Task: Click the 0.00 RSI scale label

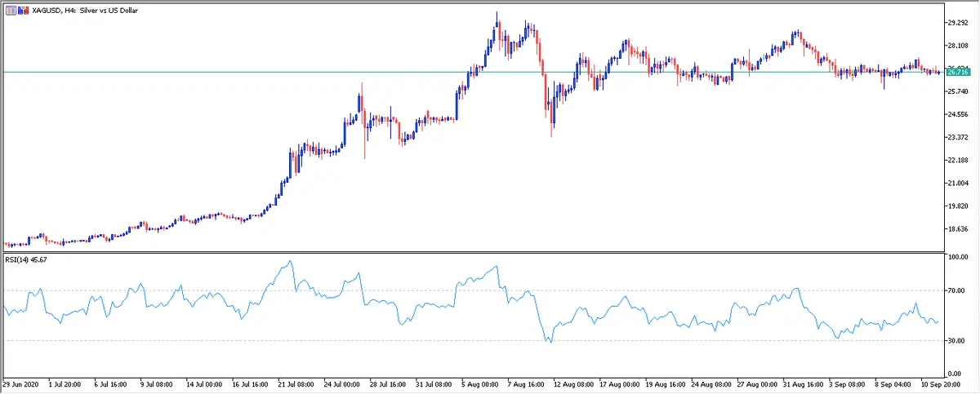Action: tap(957, 373)
